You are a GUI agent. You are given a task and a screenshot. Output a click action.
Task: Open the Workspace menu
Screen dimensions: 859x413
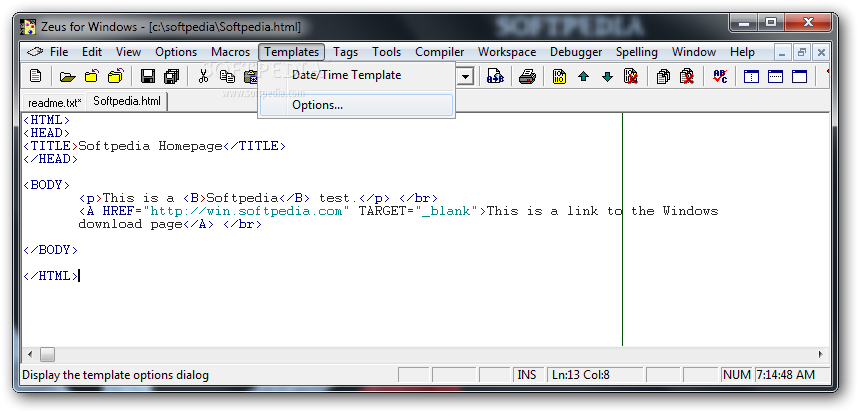point(507,52)
